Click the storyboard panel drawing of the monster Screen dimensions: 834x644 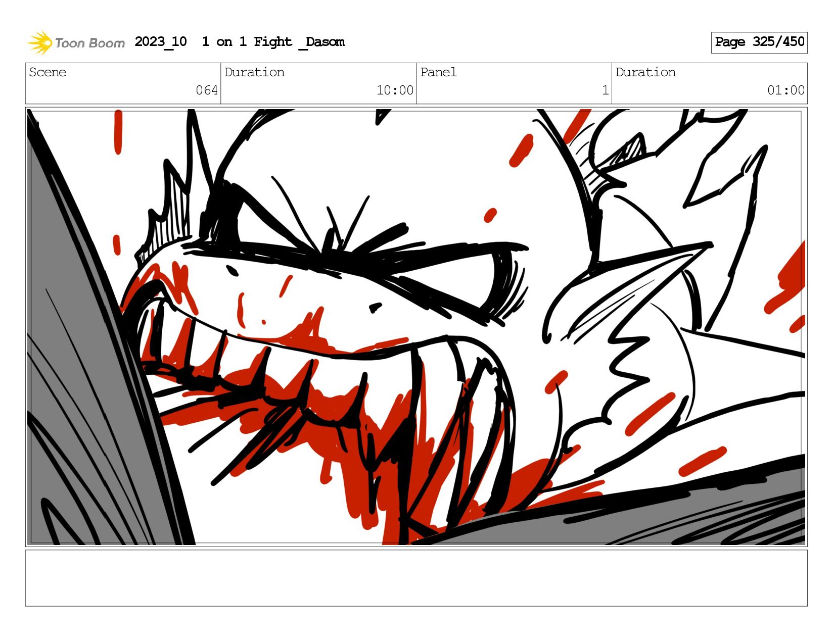coord(416,327)
